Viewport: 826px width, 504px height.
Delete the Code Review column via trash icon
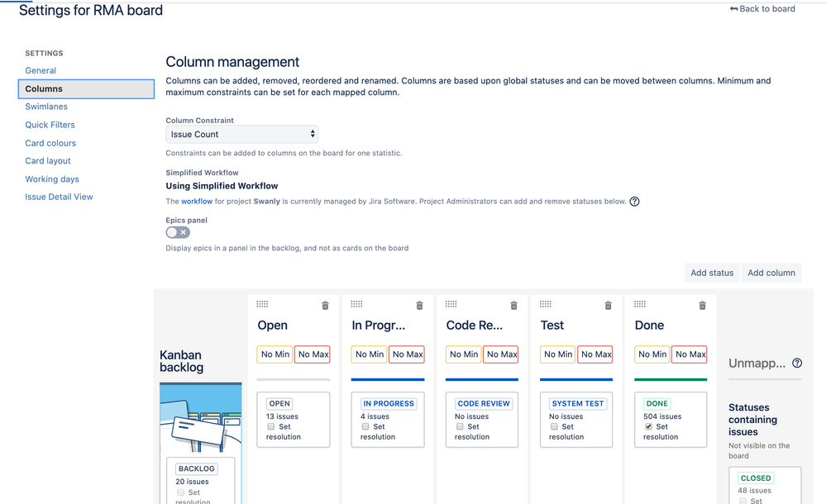tap(513, 306)
